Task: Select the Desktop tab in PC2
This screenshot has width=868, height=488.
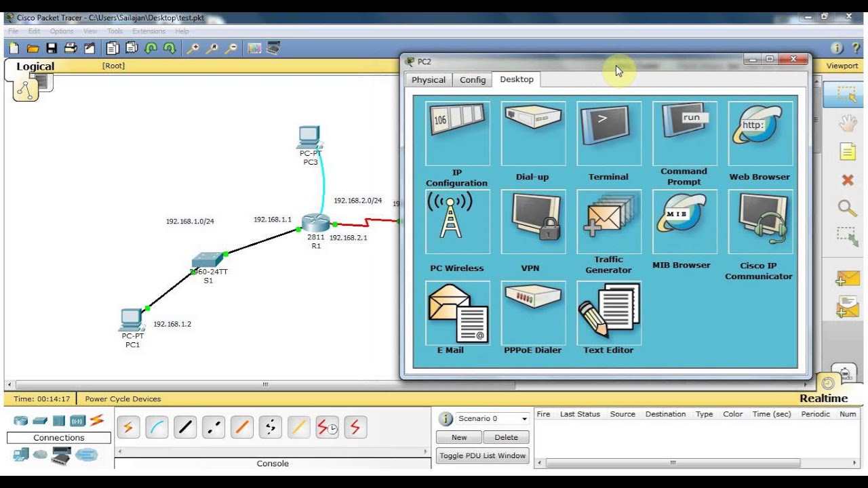Action: click(x=517, y=79)
